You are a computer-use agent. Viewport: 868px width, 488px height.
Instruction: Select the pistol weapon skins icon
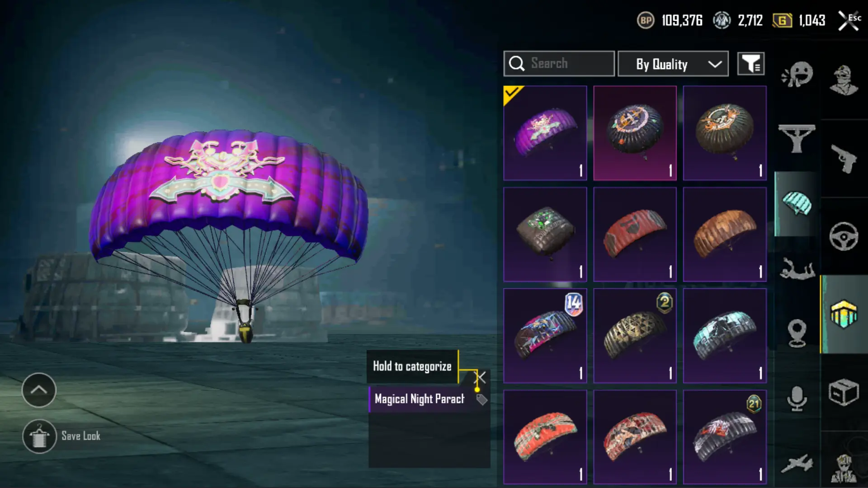click(x=844, y=159)
